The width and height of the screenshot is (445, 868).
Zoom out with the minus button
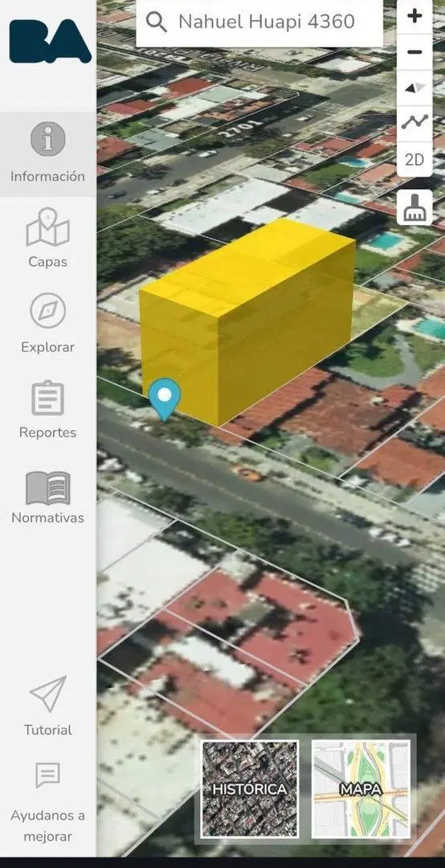(414, 52)
